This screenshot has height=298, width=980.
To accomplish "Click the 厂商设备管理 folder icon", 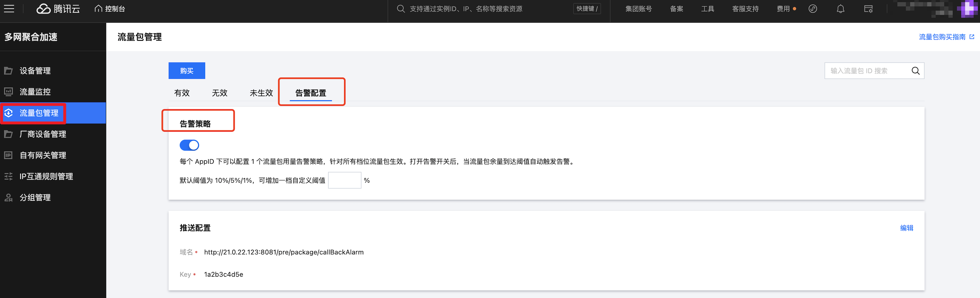I will 9,134.
